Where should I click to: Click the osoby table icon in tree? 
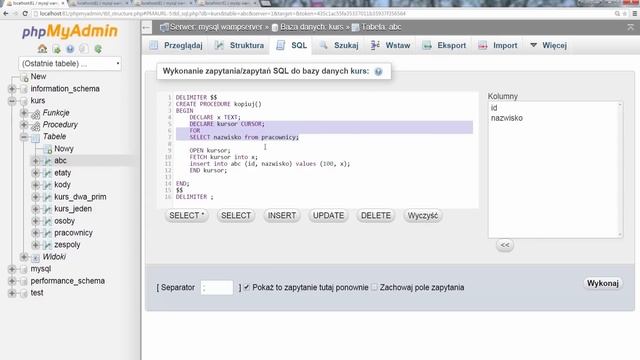click(48, 221)
